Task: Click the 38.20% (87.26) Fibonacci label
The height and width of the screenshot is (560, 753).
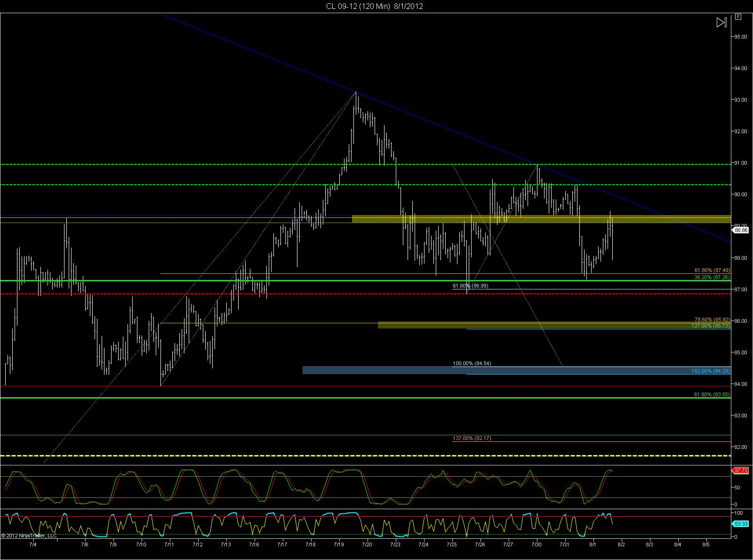Action: pyautogui.click(x=712, y=278)
